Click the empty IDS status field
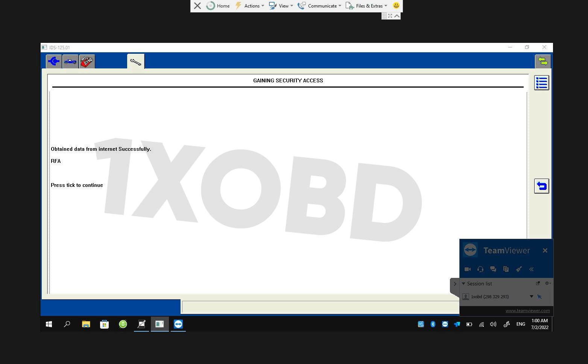The width and height of the screenshot is (588, 364). pyautogui.click(x=320, y=307)
